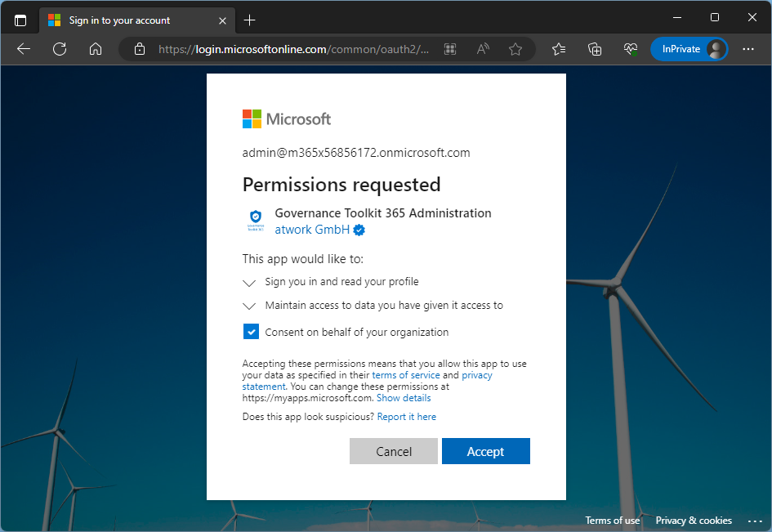772x532 pixels.
Task: Open the tab actions menu icon
Action: point(20,20)
